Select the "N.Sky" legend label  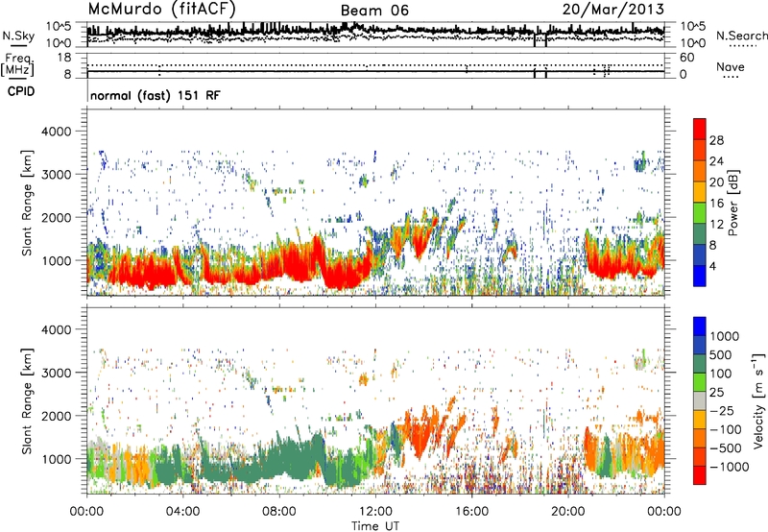click(18, 36)
